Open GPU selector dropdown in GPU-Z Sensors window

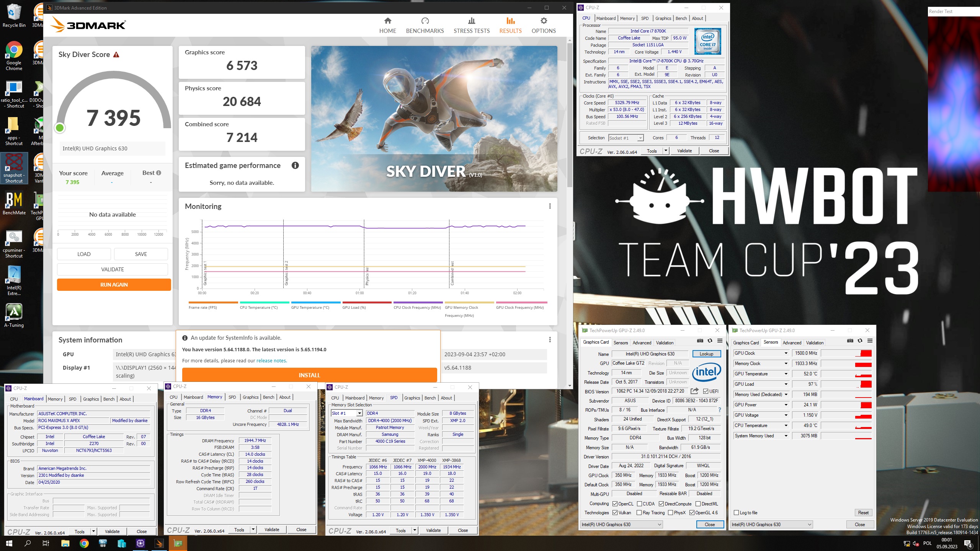pos(772,525)
